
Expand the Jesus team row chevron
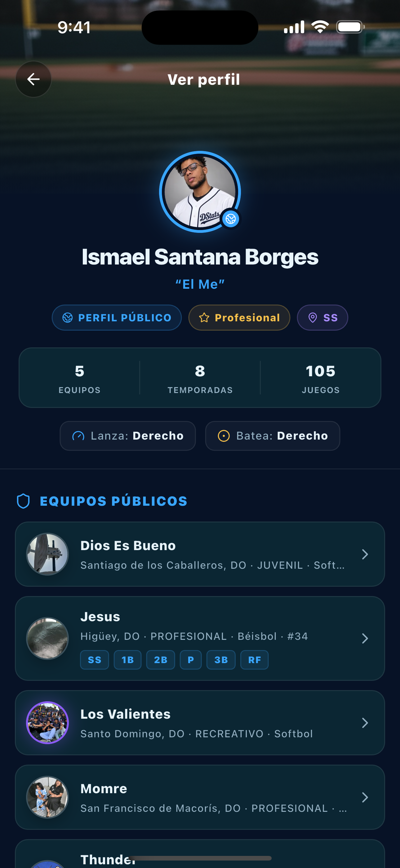tap(365, 639)
